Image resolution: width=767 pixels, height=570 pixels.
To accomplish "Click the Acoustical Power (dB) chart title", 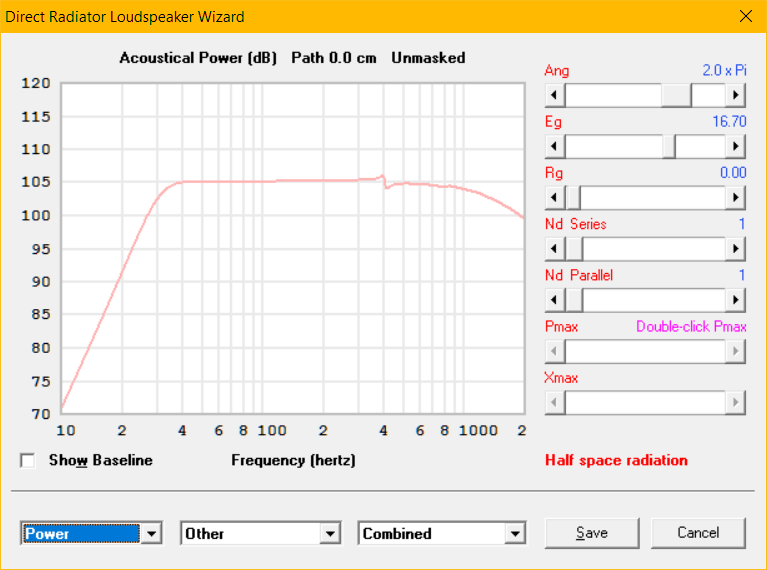I will pyautogui.click(x=198, y=58).
